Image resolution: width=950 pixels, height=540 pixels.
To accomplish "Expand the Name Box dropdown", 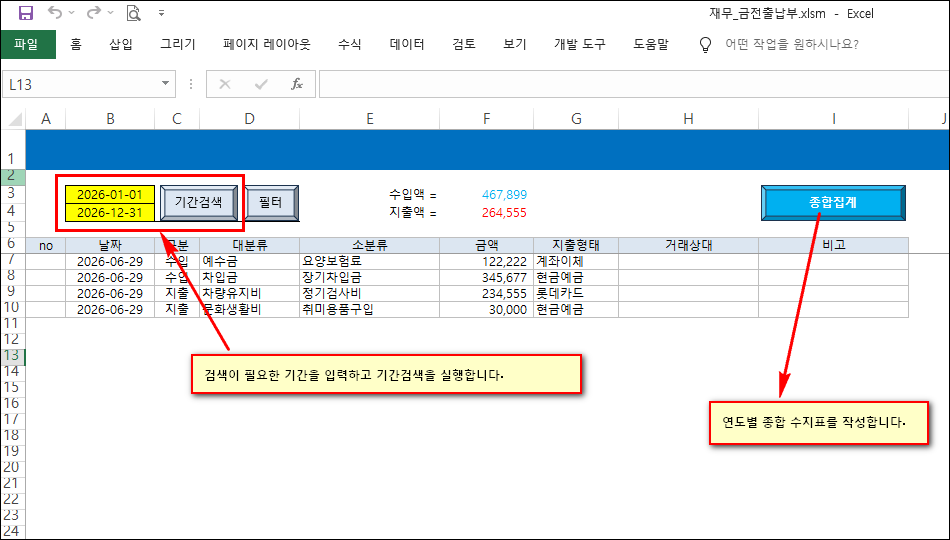I will pyautogui.click(x=165, y=84).
